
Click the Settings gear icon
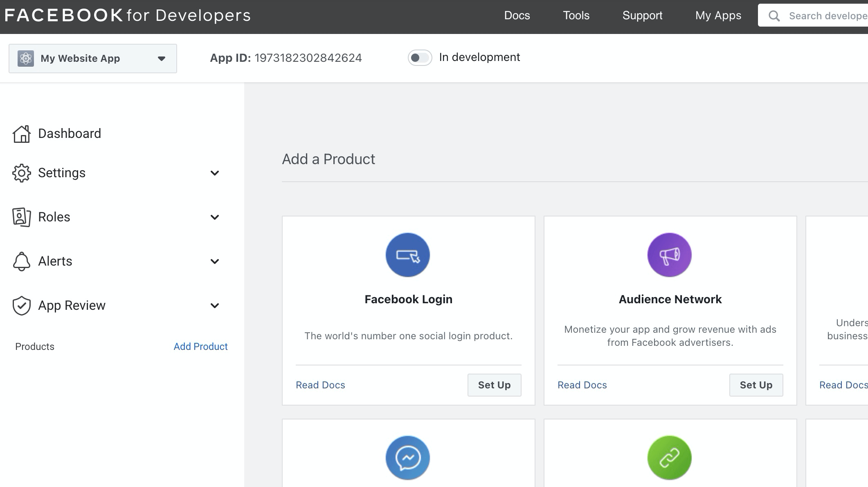point(21,173)
